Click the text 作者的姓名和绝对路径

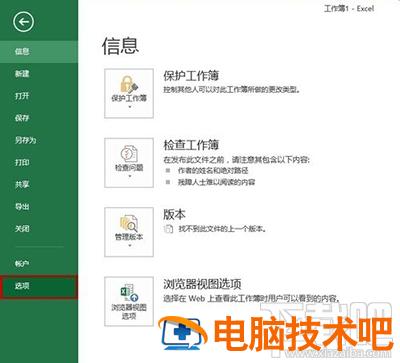pos(213,171)
